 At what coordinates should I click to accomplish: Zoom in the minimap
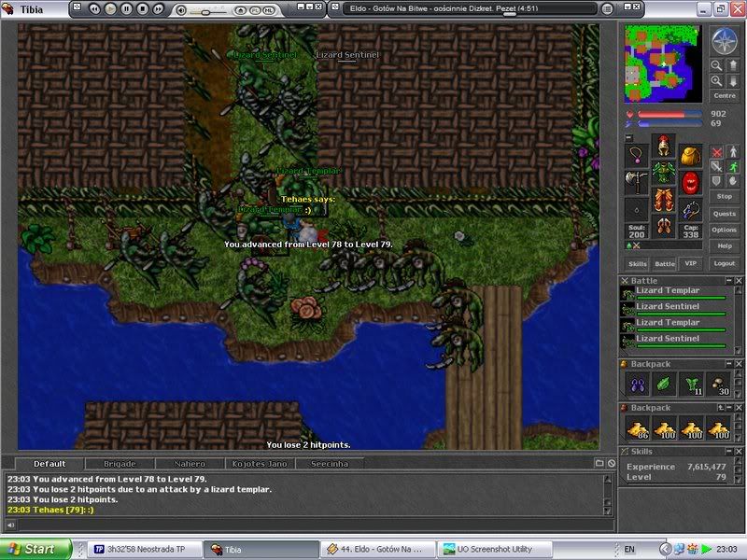tap(716, 81)
